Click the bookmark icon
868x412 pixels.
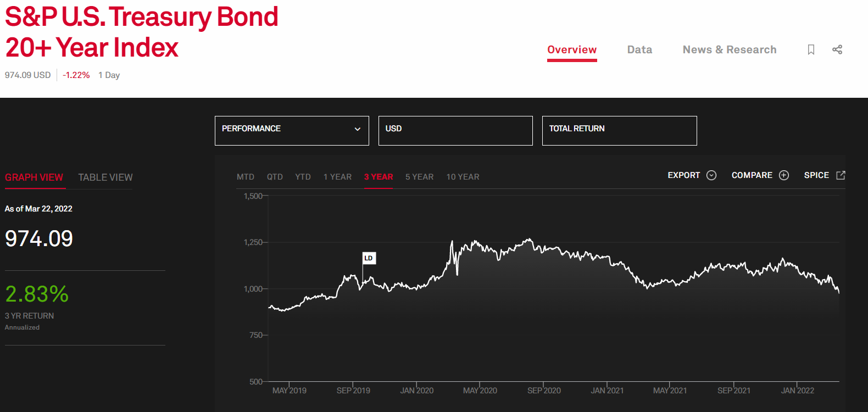point(811,49)
